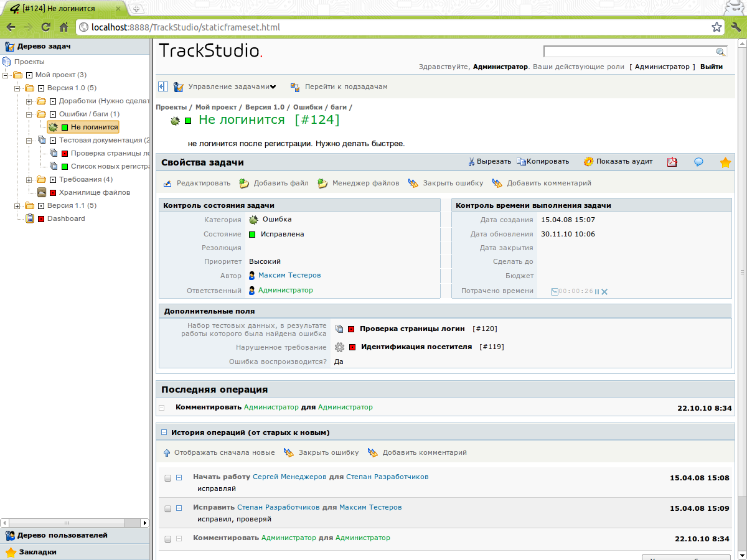Viewport: 747px width, 560px height.
Task: Click the Менеджер файлов folder icon
Action: 322,184
